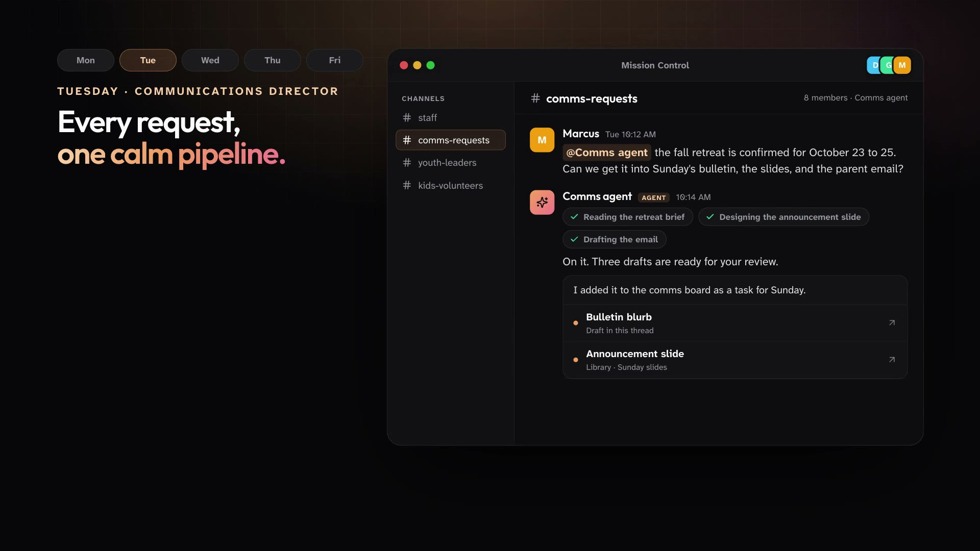Screen dimensions: 980x551
Task: Click the hash icon beside youth-leaders
Action: pos(407,163)
